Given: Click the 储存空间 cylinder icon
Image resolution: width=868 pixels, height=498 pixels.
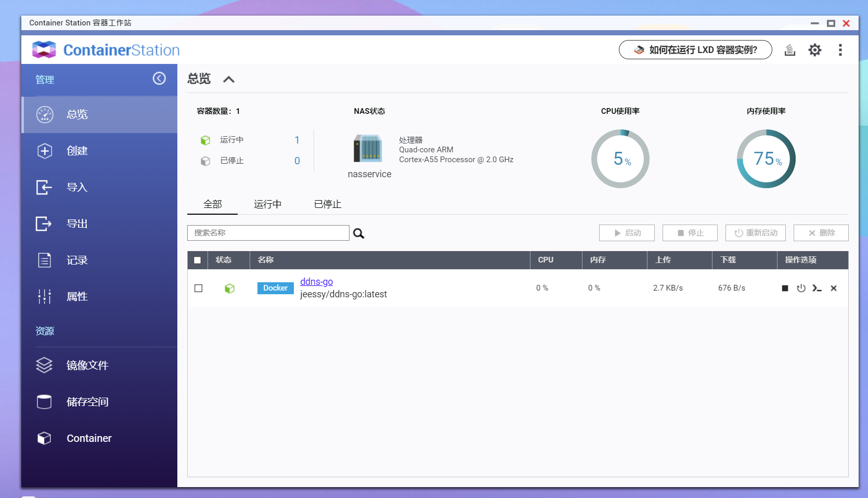Looking at the screenshot, I should [44, 402].
